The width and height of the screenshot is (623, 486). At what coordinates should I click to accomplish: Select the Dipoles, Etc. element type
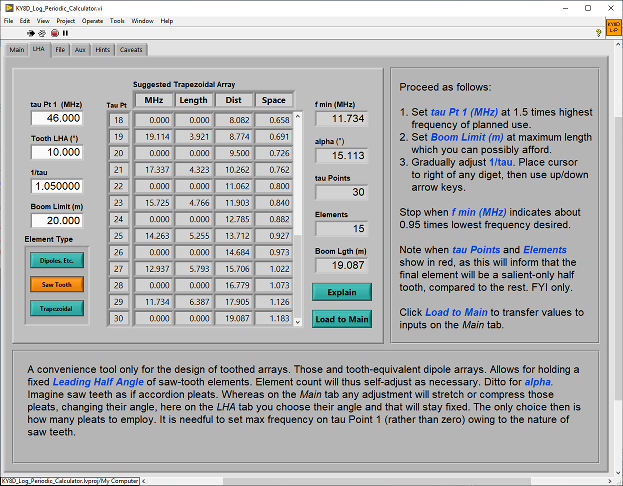57,260
